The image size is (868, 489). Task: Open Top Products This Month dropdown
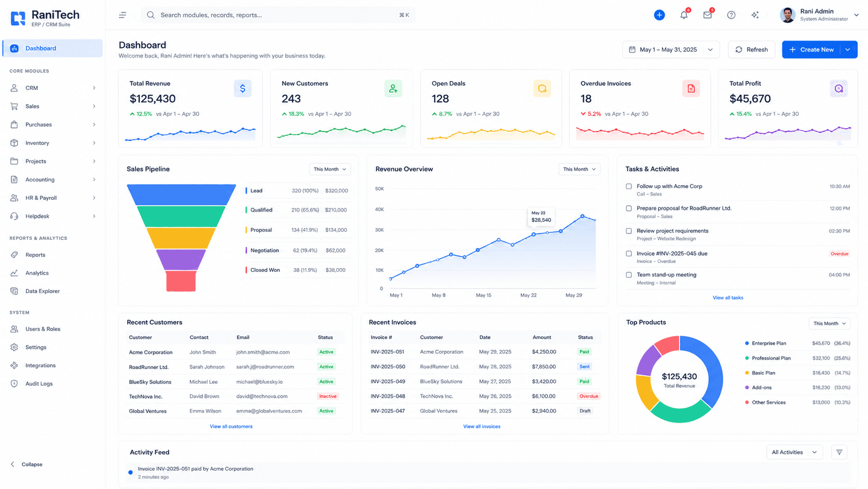tap(830, 323)
